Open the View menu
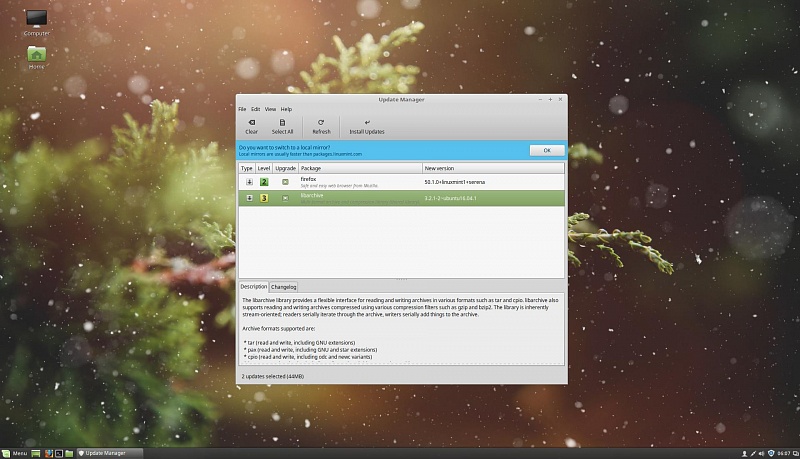The width and height of the screenshot is (800, 459). (270, 109)
